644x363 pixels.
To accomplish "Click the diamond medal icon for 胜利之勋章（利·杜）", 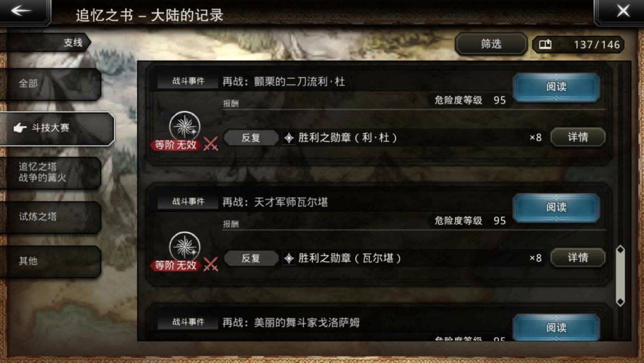I will 289,138.
